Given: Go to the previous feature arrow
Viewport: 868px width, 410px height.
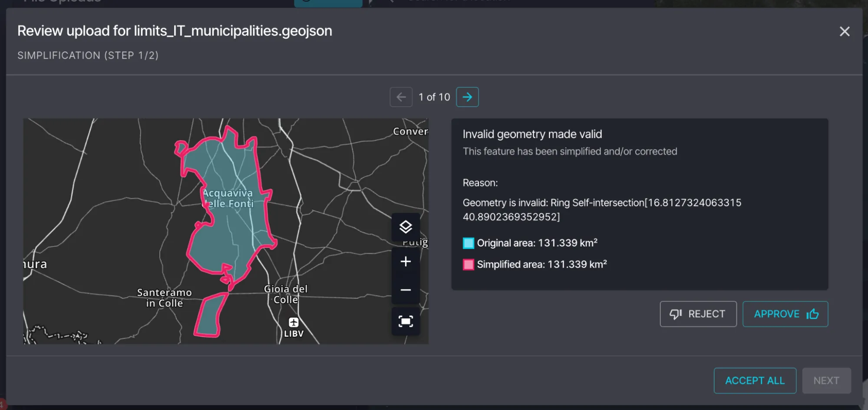Looking at the screenshot, I should click(x=401, y=97).
